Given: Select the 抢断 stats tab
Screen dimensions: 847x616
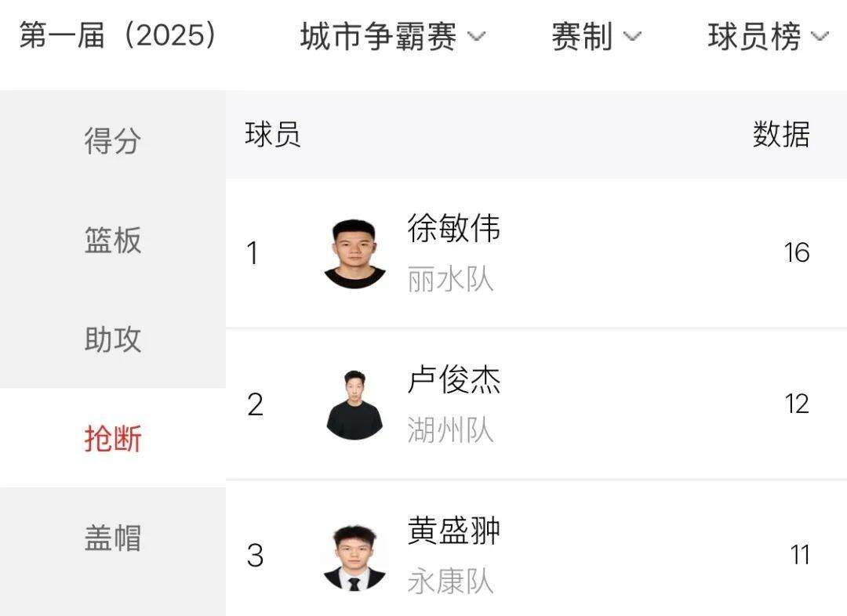Looking at the screenshot, I should pos(113,438).
